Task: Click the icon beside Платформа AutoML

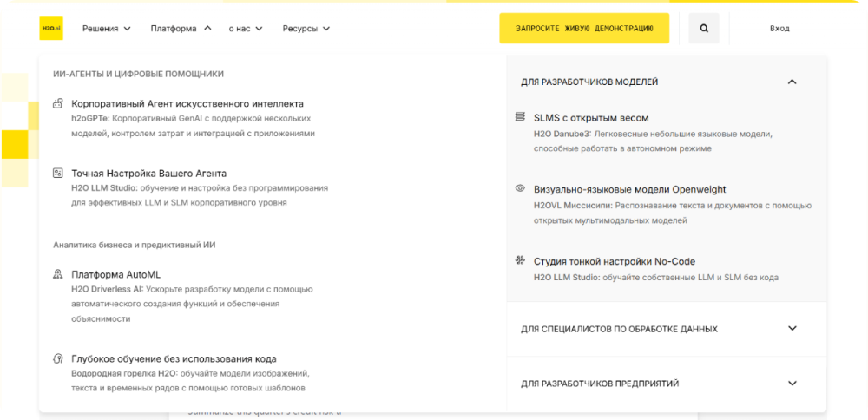Action: 57,274
